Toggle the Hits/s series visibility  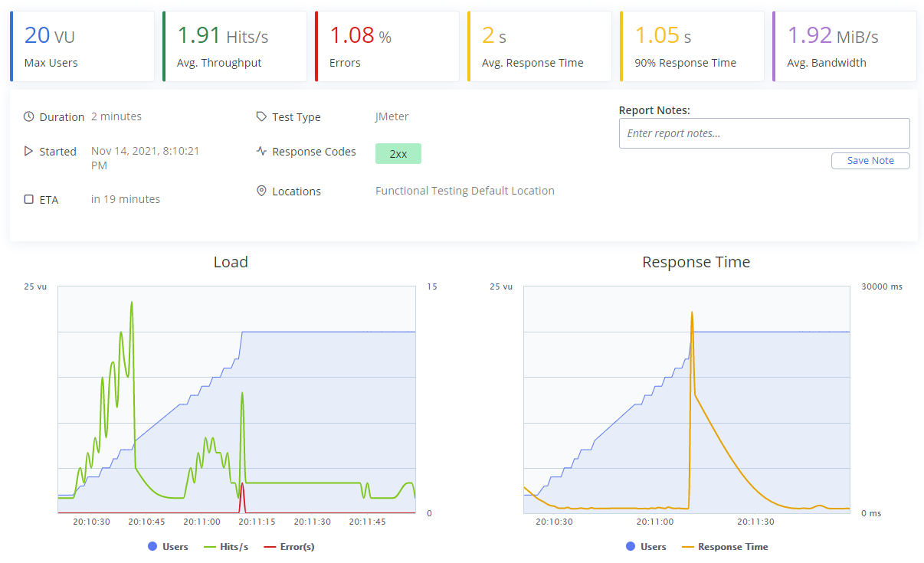pyautogui.click(x=226, y=546)
